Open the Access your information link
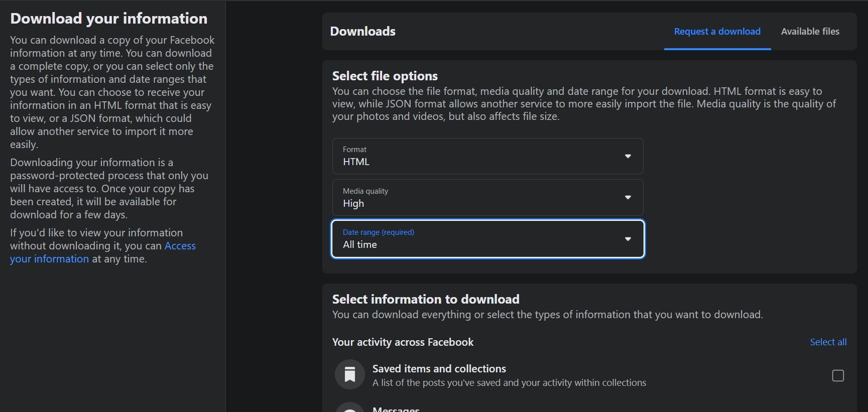The width and height of the screenshot is (868, 412). (x=103, y=252)
